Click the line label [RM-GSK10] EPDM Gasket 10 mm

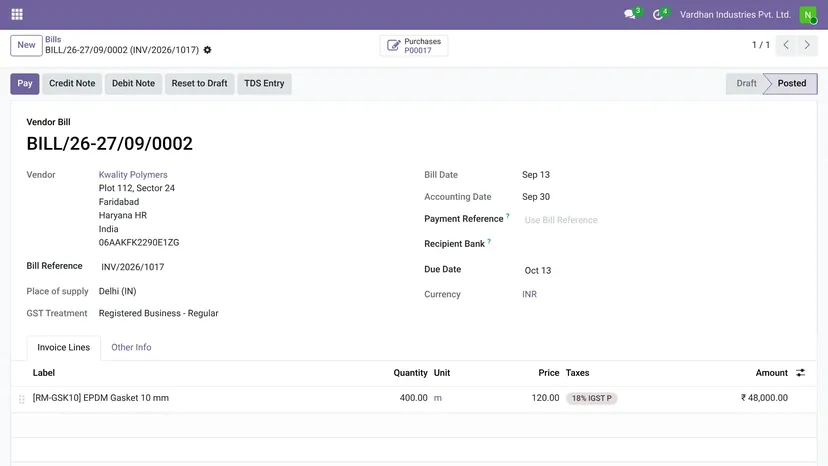[101, 398]
